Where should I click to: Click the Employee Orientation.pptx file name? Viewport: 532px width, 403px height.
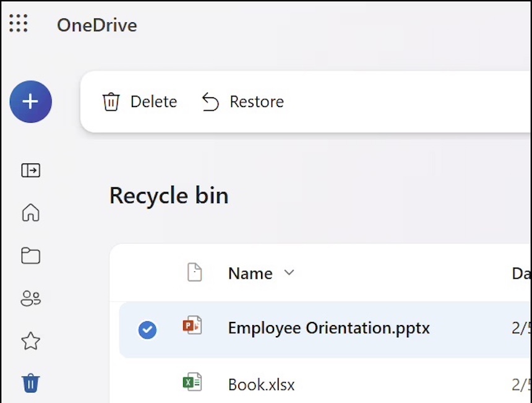pyautogui.click(x=328, y=328)
